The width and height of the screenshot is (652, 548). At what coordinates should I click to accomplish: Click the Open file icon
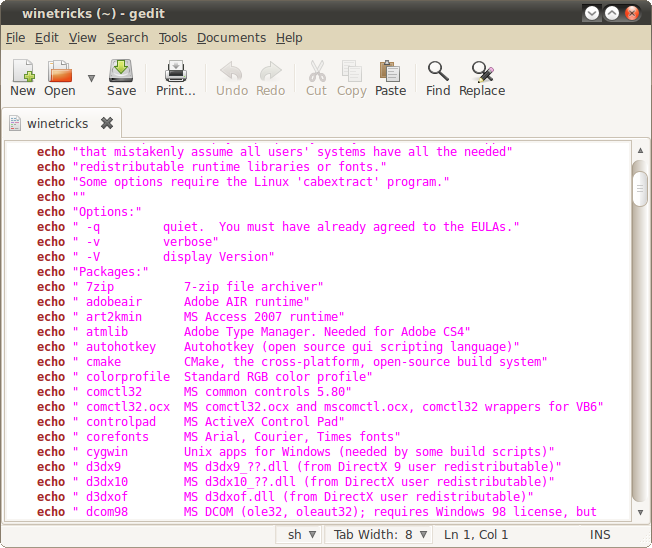click(x=60, y=72)
